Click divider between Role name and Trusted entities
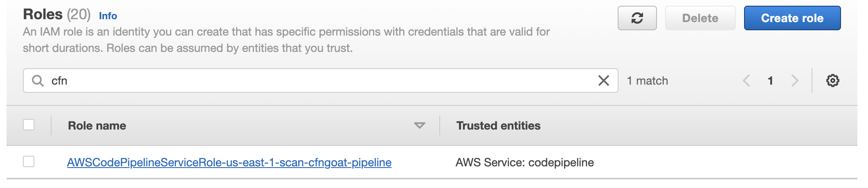 [x=440, y=125]
